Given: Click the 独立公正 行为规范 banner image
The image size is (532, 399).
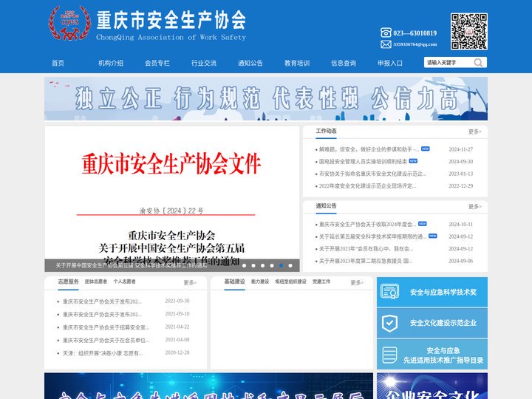Looking at the screenshot, I should click(x=266, y=99).
